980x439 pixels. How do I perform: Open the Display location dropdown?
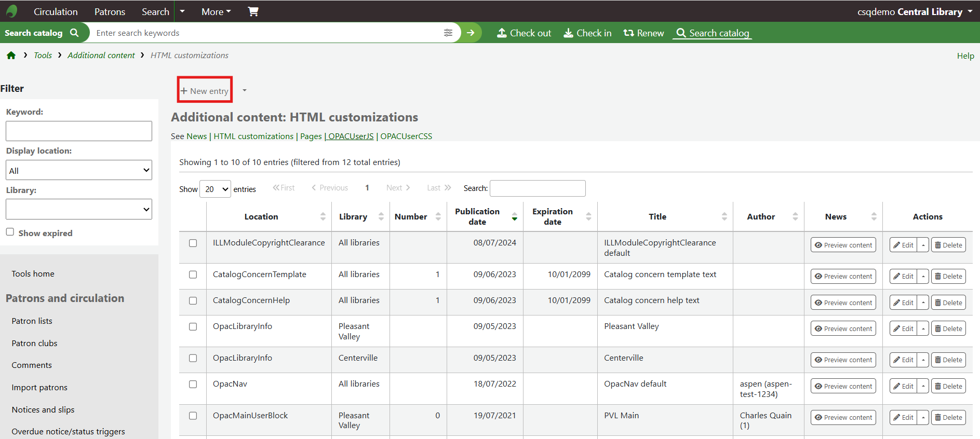tap(79, 170)
